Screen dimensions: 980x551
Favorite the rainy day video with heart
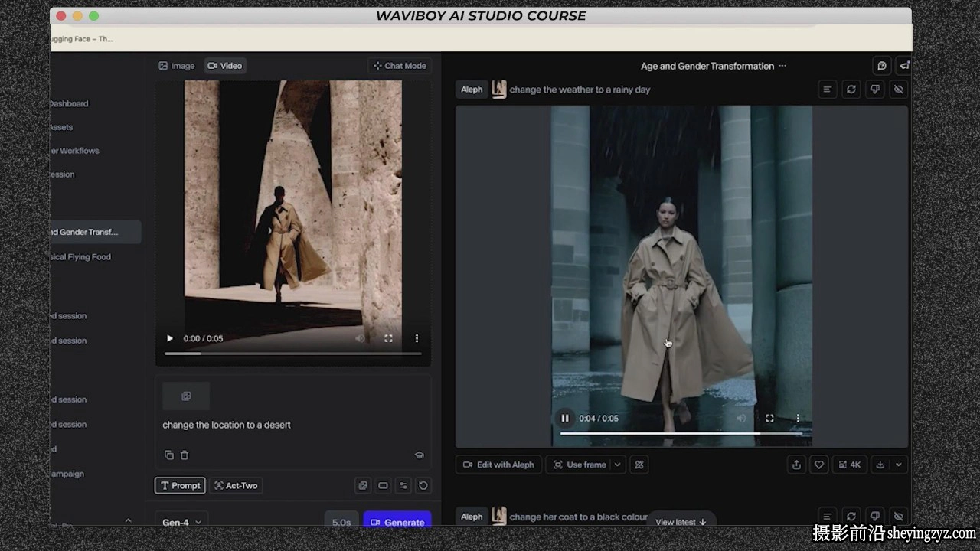tap(819, 465)
